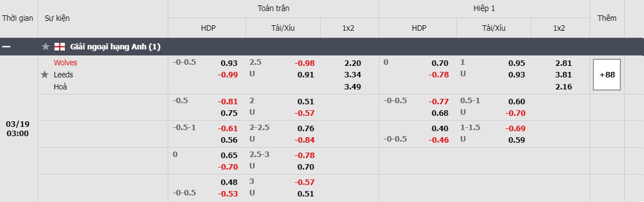Collapse the Giải ngoại hạng Anh league section
644x202 pixels.
pos(6,47)
